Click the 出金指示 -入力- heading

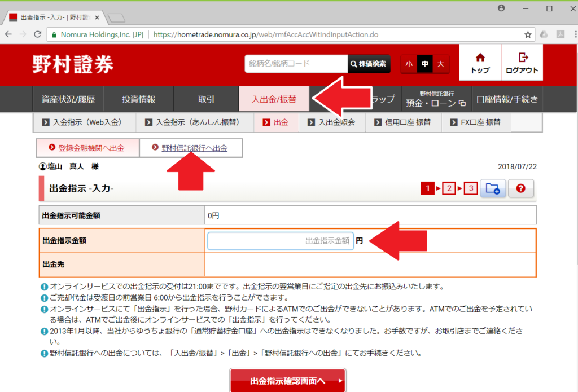click(x=81, y=188)
